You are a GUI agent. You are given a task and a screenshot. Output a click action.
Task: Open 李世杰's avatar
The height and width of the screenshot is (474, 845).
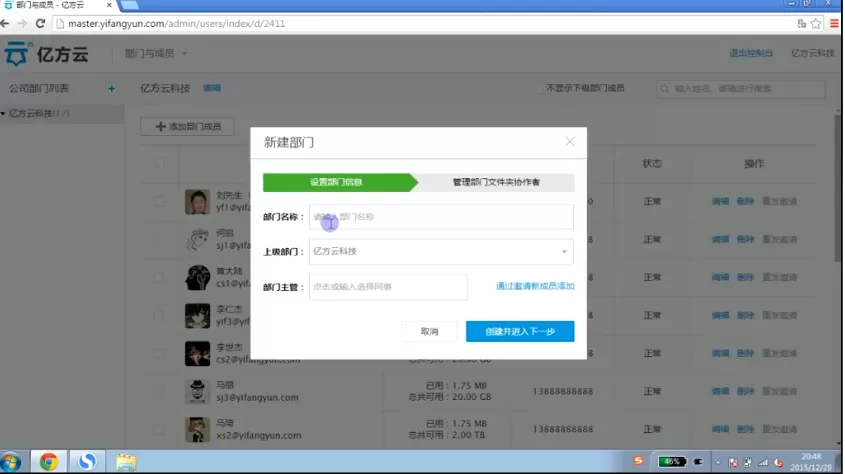click(x=197, y=353)
